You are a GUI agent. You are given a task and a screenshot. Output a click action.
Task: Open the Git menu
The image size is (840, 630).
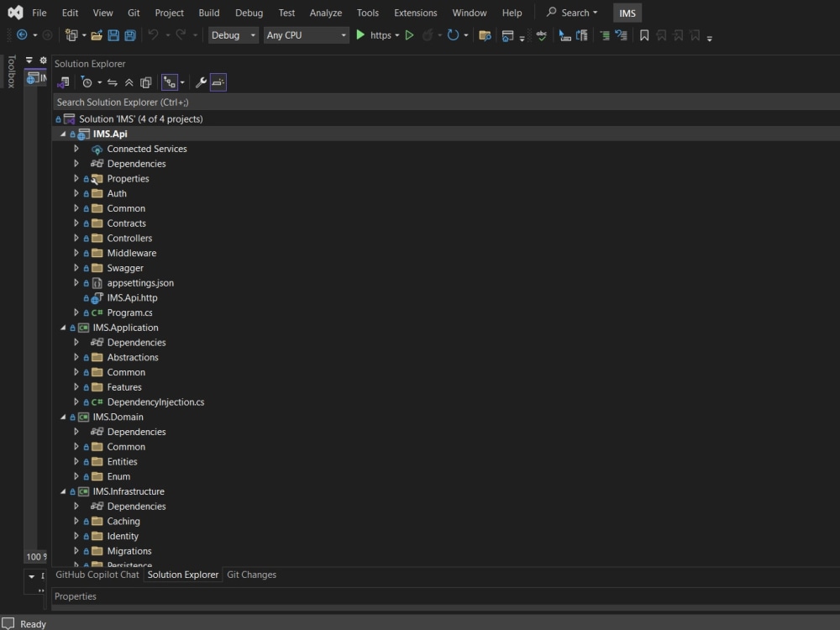(134, 13)
